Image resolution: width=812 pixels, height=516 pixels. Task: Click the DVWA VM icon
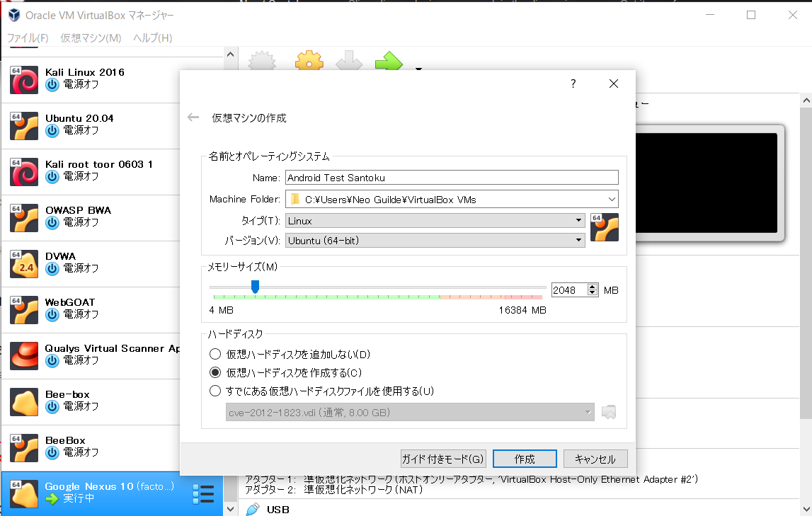[24, 264]
